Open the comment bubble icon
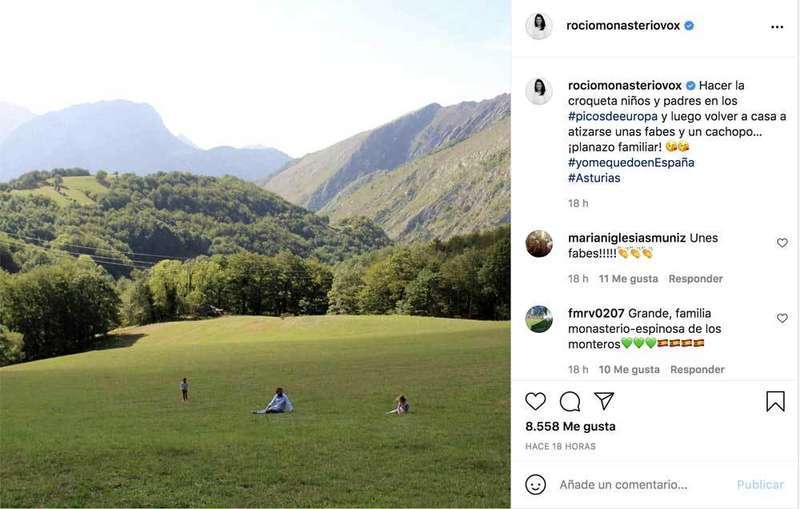This screenshot has width=800, height=509. coord(570,401)
